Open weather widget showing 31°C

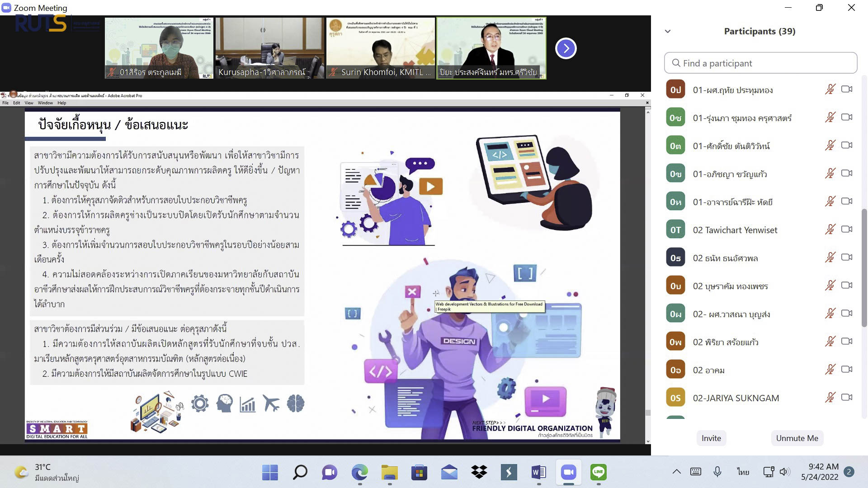47,472
